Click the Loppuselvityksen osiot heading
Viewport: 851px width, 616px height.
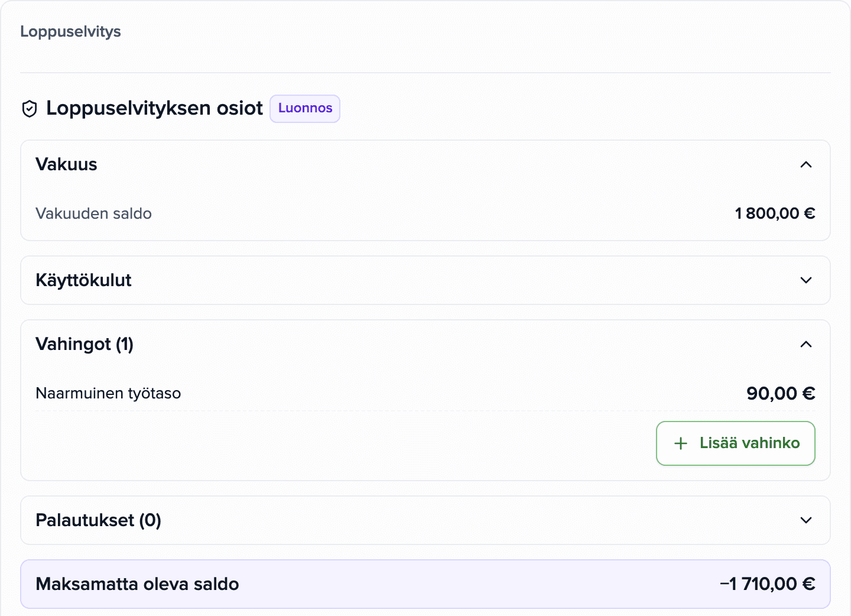(x=154, y=108)
